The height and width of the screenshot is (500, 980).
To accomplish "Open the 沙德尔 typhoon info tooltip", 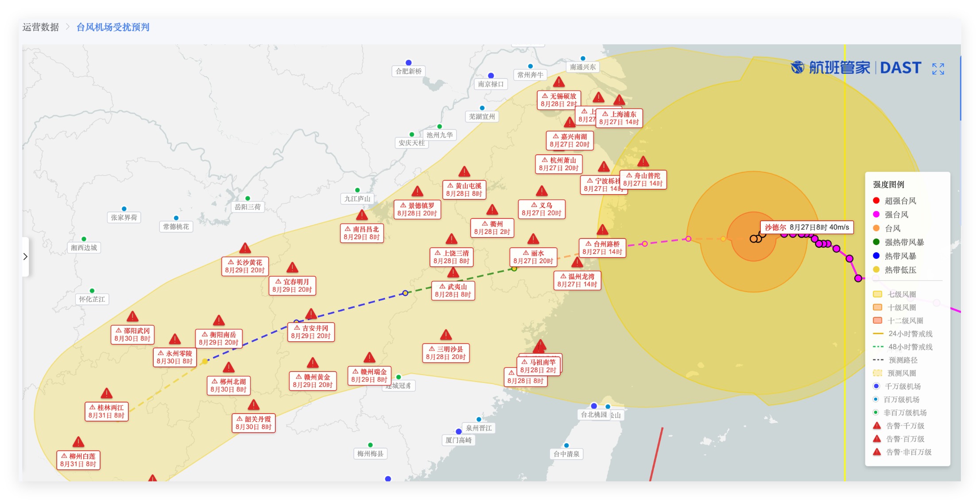I will [x=807, y=227].
